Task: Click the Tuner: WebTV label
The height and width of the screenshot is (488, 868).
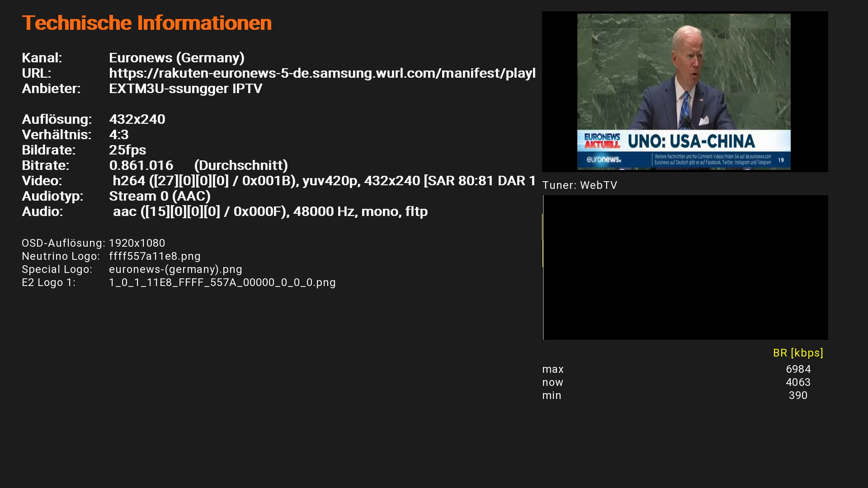Action: [580, 185]
